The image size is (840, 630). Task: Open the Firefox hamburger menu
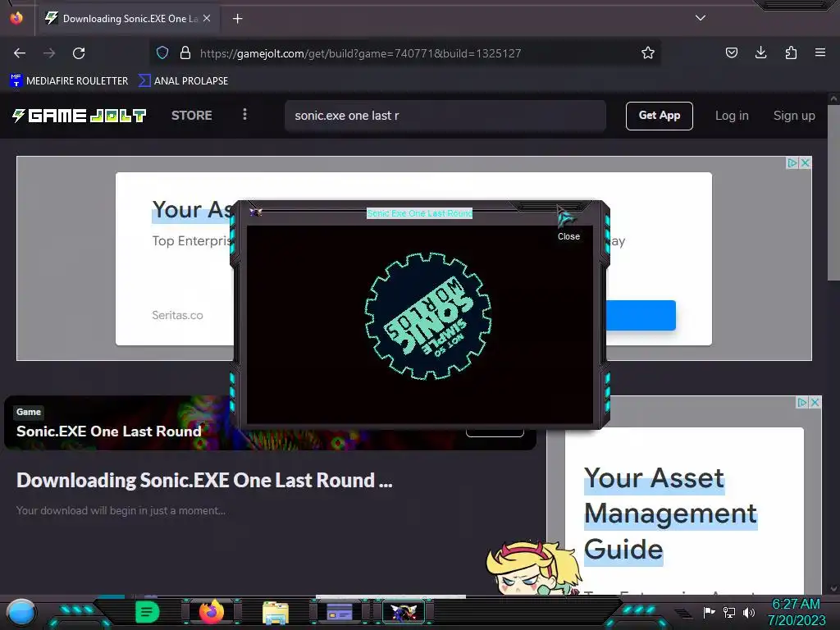pyautogui.click(x=820, y=52)
